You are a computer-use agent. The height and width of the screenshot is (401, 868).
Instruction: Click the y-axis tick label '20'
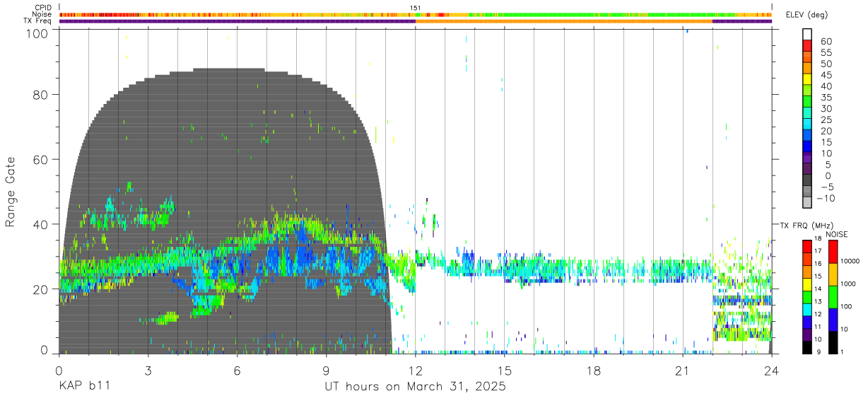[41, 289]
